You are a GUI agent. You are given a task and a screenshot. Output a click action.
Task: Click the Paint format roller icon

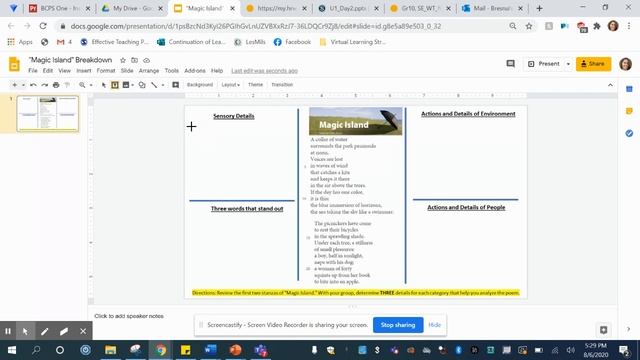[x=67, y=85]
